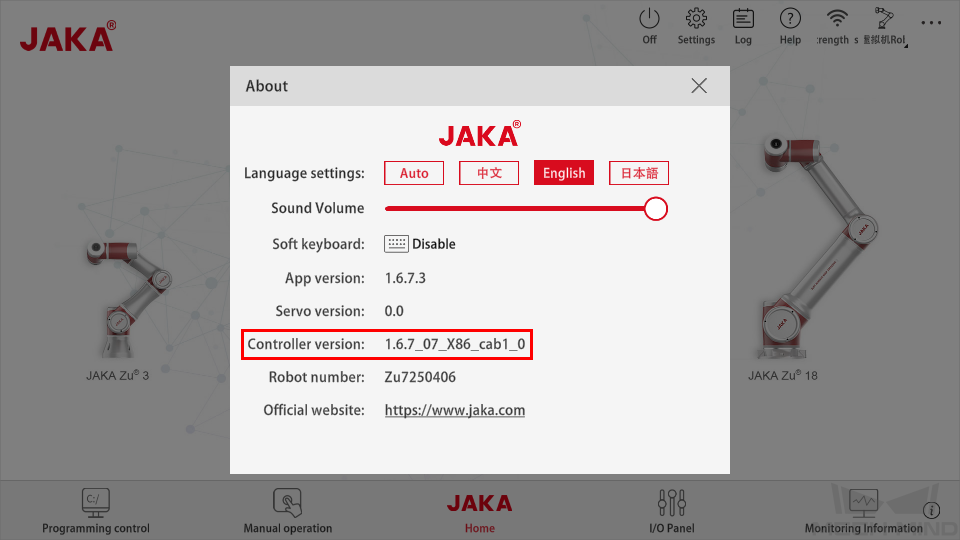Open the three-dot more menu
Screen dimensions: 960x540
931,23
